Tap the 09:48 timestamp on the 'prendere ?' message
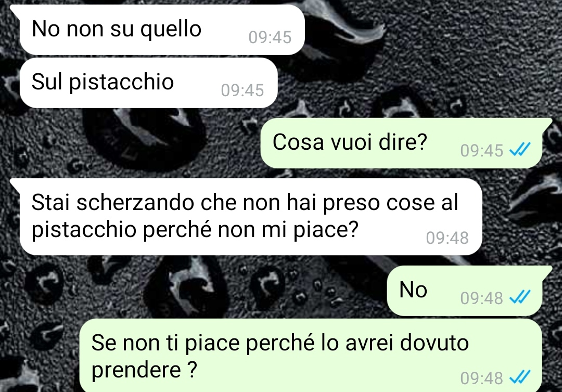562x392 pixels. point(482,378)
